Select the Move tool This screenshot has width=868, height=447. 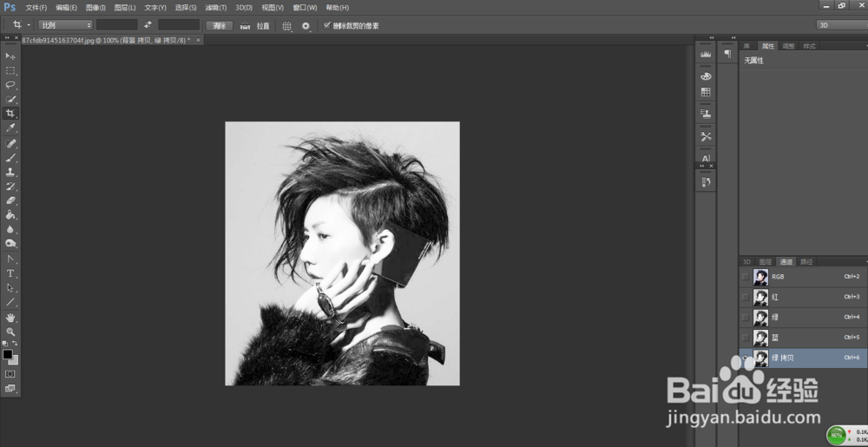10,56
